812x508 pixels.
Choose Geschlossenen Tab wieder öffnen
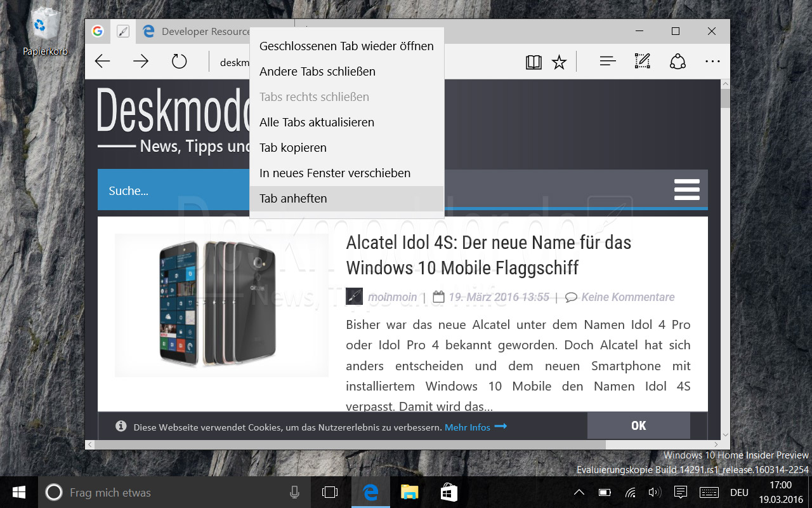tap(346, 46)
